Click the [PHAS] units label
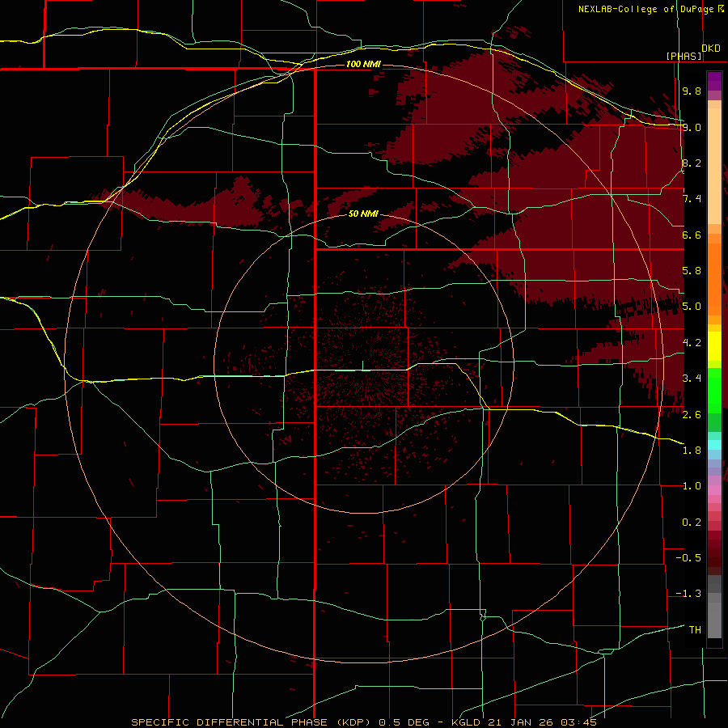Image resolution: width=728 pixels, height=728 pixels. pyautogui.click(x=684, y=56)
